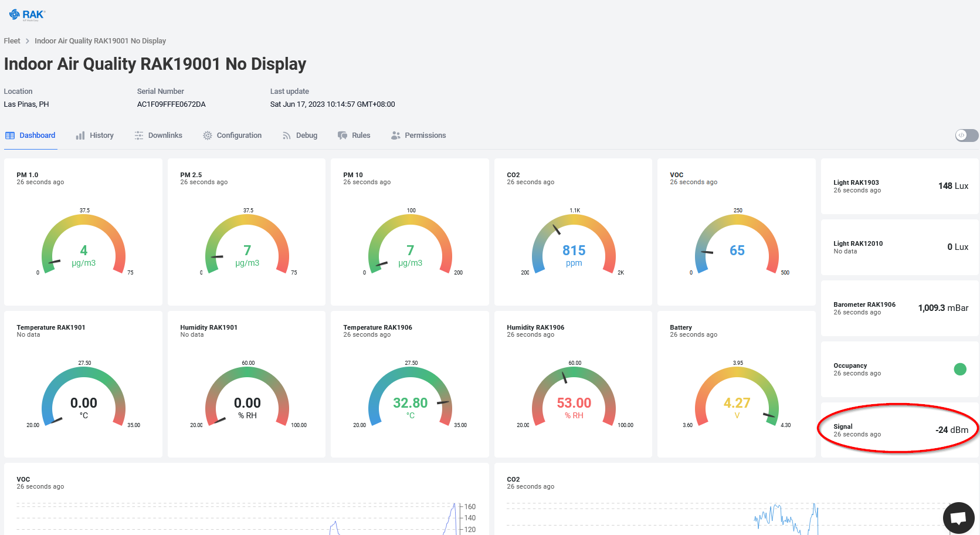Select the Barometer RAK1906 card
This screenshot has width=980, height=535.
coord(900,308)
